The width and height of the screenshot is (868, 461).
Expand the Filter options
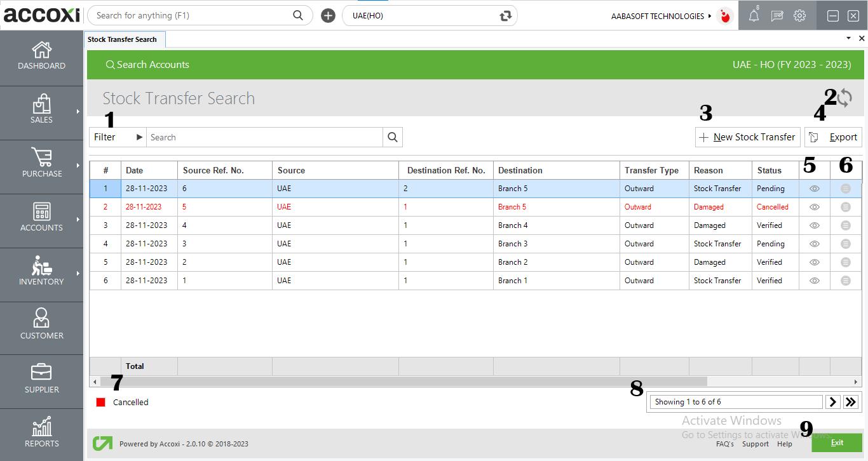pyautogui.click(x=114, y=137)
